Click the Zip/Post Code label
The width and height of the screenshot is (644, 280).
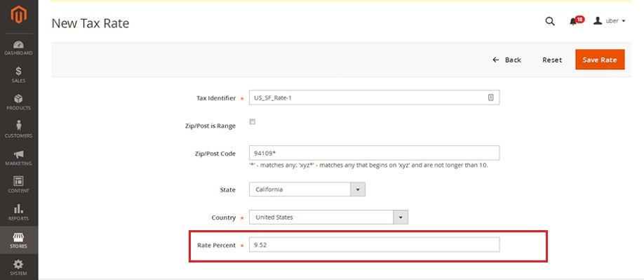215,154
